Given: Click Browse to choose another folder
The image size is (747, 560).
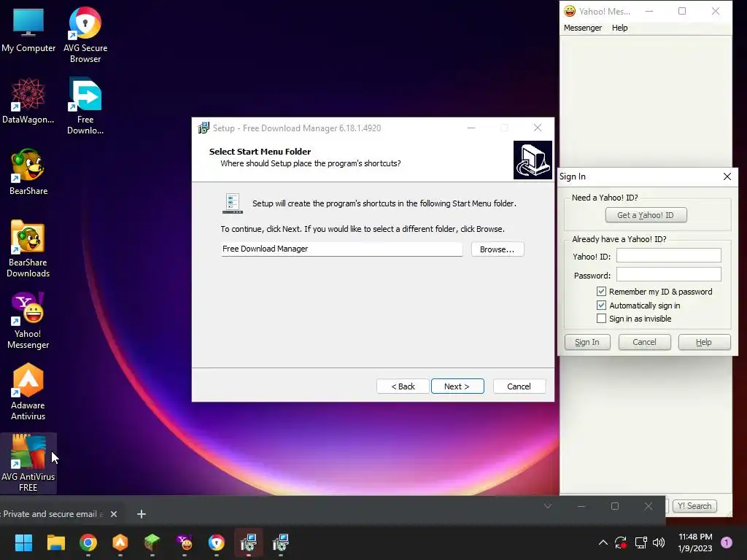Looking at the screenshot, I should pos(498,249).
